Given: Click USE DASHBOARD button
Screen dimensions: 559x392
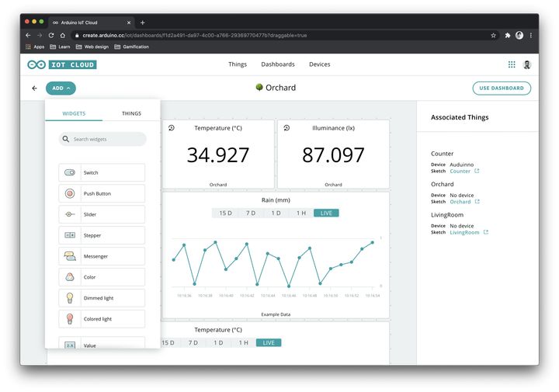Looking at the screenshot, I should coord(502,88).
